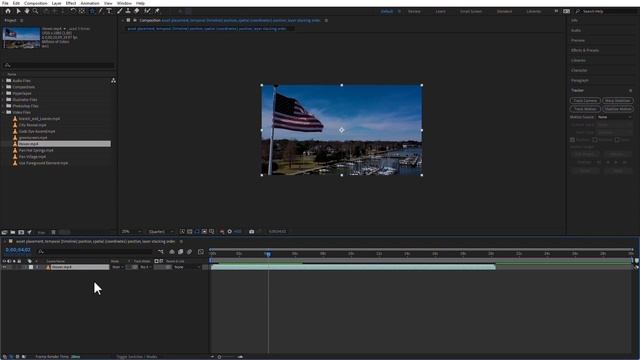Image resolution: width=640 pixels, height=360 pixels.
Task: Toggle Hide Shy Layers switch in the timeline
Action: point(172,252)
